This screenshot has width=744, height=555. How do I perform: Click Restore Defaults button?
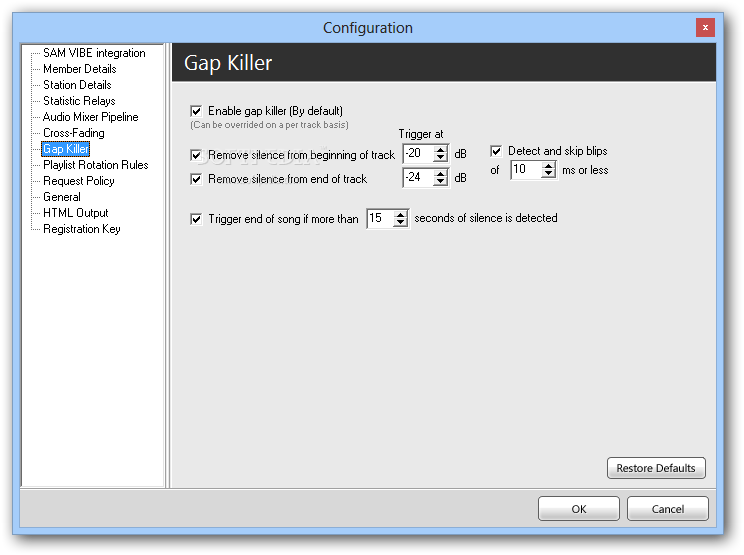[656, 468]
